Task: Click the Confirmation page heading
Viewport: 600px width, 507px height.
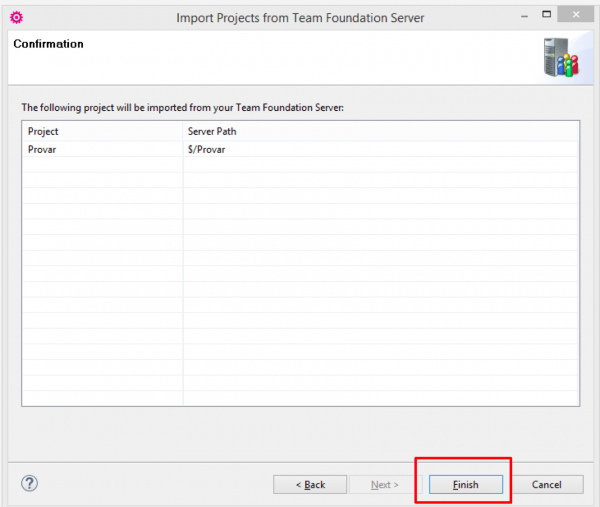Action: pos(48,44)
